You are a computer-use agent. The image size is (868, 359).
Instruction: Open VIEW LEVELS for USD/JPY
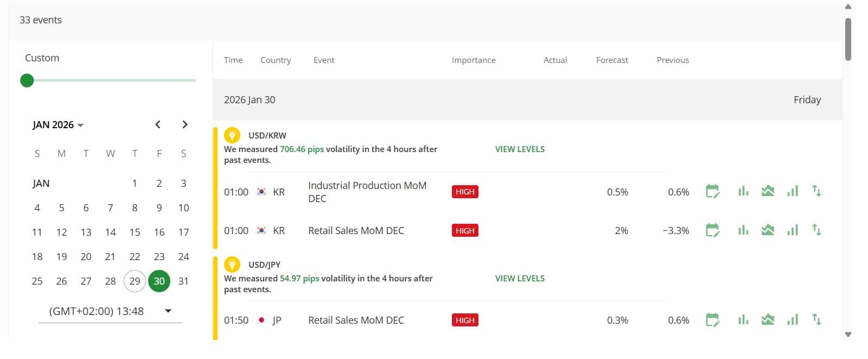point(520,278)
